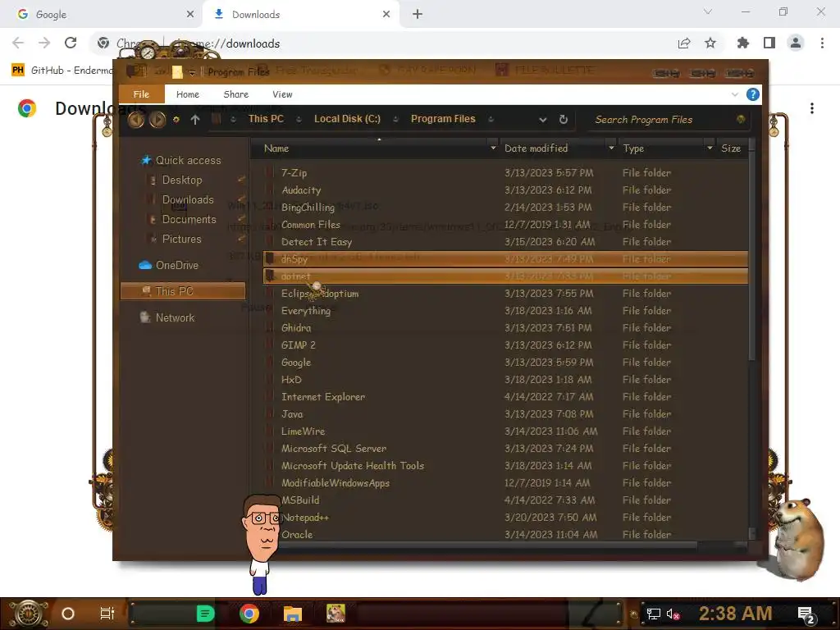Image resolution: width=840 pixels, height=630 pixels.
Task: Expand the ribbon with chevron
Action: point(734,95)
